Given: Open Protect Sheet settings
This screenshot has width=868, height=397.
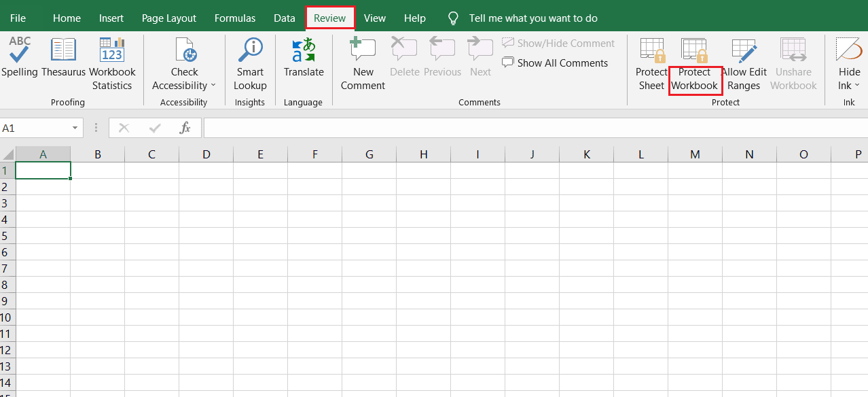Looking at the screenshot, I should [651, 63].
